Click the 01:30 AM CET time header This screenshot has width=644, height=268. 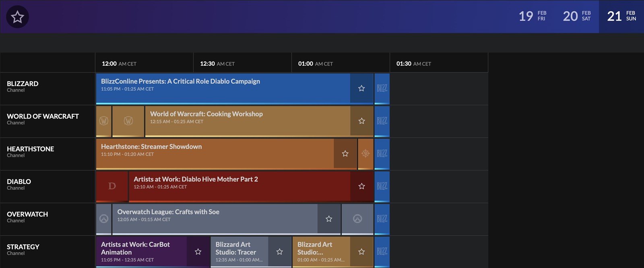414,64
